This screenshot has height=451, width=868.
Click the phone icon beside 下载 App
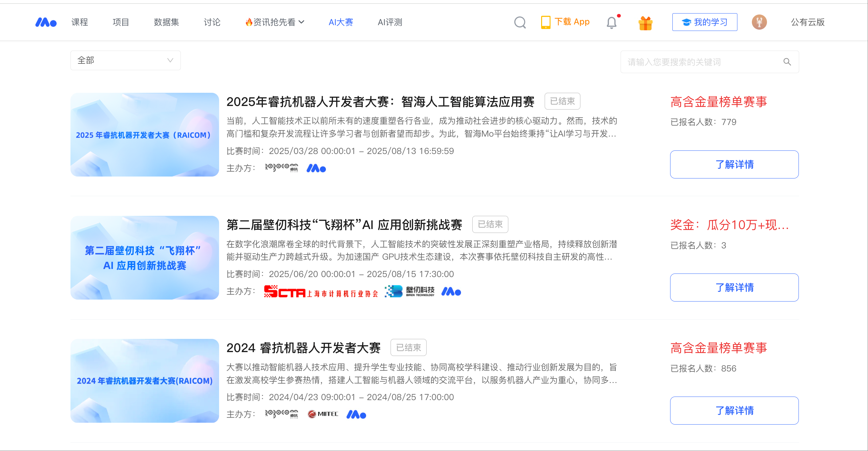545,22
